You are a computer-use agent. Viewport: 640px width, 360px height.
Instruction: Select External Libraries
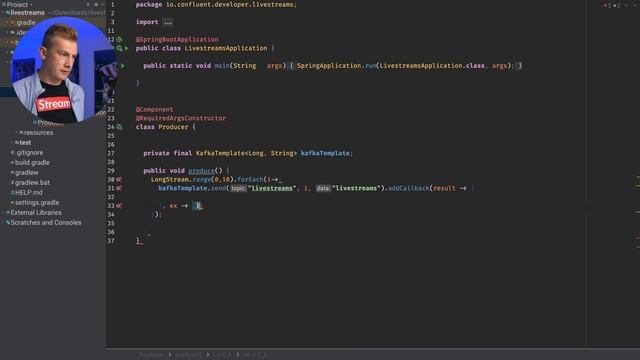pyautogui.click(x=36, y=213)
